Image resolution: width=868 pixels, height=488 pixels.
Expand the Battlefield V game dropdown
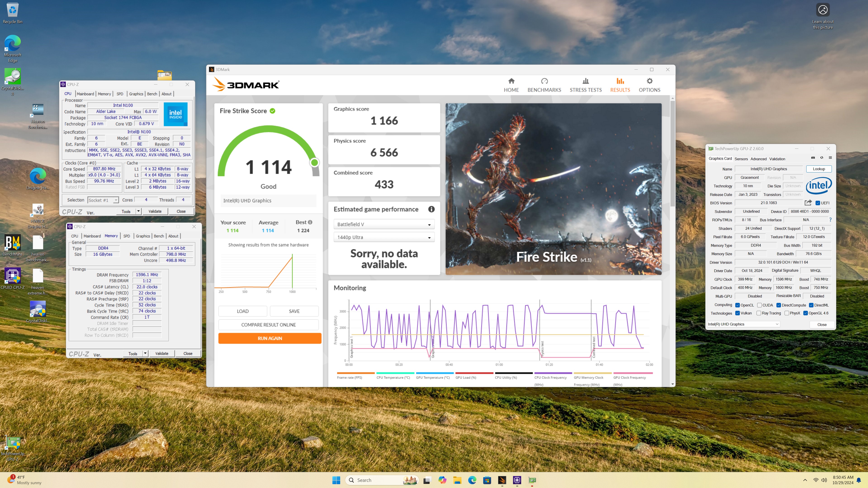click(x=384, y=224)
